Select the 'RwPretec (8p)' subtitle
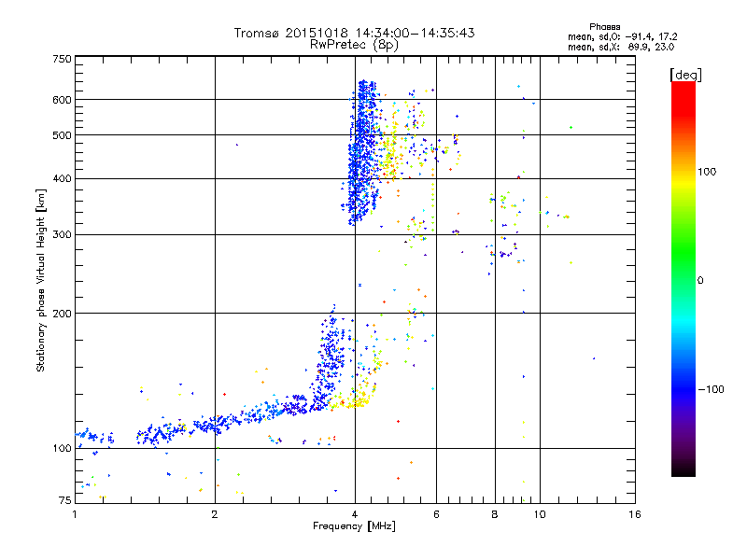 354,45
